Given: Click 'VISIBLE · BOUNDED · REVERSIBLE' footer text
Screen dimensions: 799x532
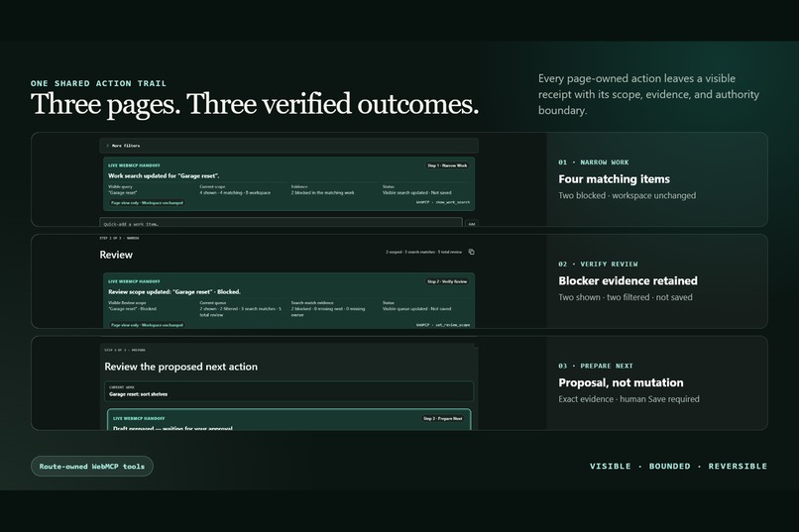Looking at the screenshot, I should [678, 467].
